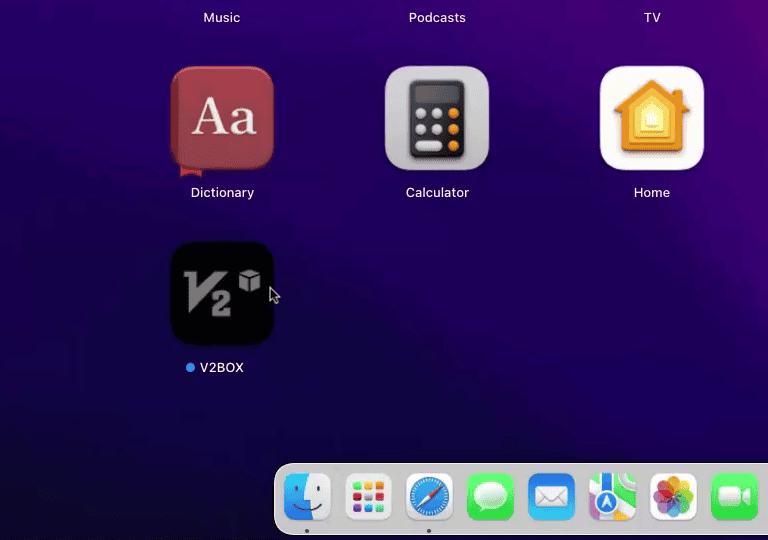768x540 pixels.
Task: Launch the V2BOX app icon
Action: click(x=222, y=293)
